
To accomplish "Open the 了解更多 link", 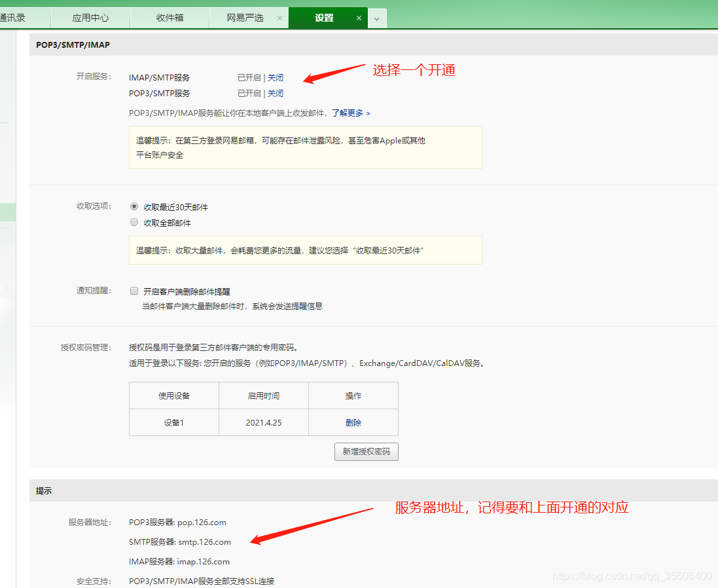I will (351, 113).
